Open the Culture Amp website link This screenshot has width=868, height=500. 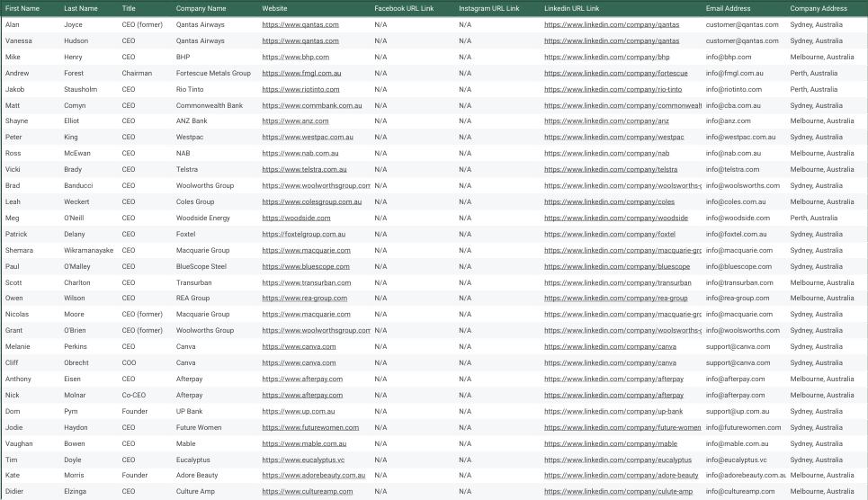[308, 491]
